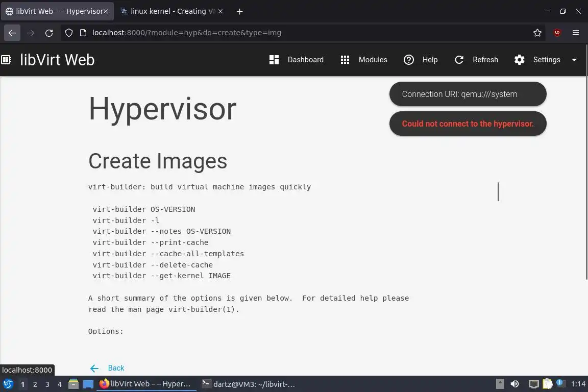Click the show desktop taskbar icon

(88, 384)
